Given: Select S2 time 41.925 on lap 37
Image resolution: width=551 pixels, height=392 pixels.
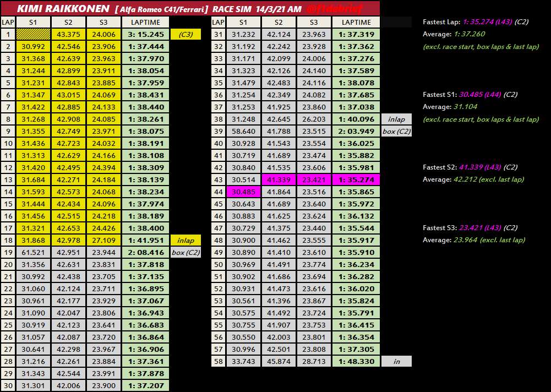Looking at the screenshot, I should pyautogui.click(x=279, y=107).
